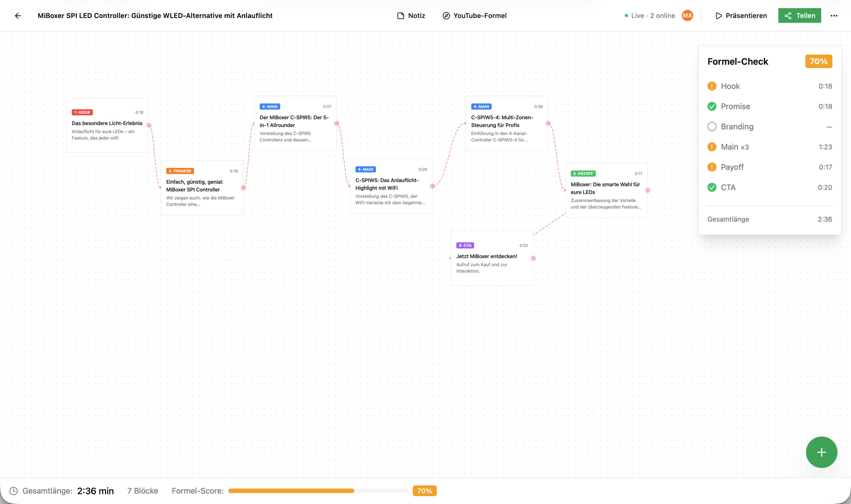Click the 0:20 duration on CTA card
The width and height of the screenshot is (851, 504).
coord(523,245)
